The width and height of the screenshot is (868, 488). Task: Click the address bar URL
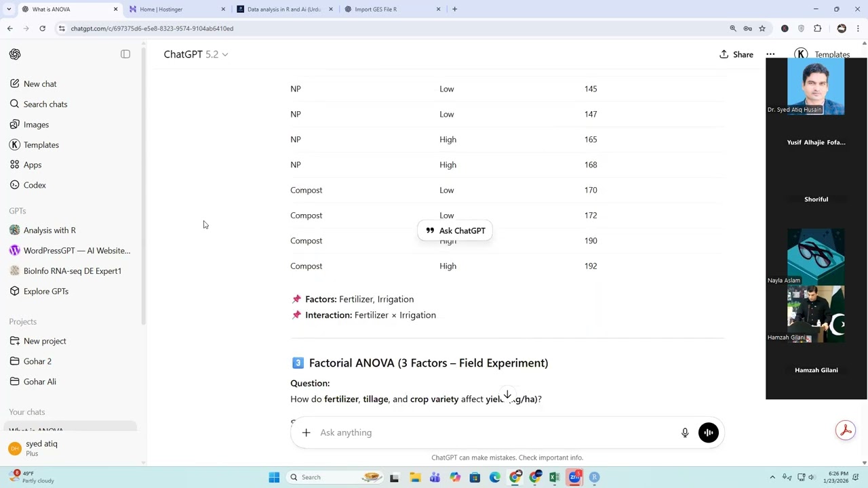pos(152,28)
